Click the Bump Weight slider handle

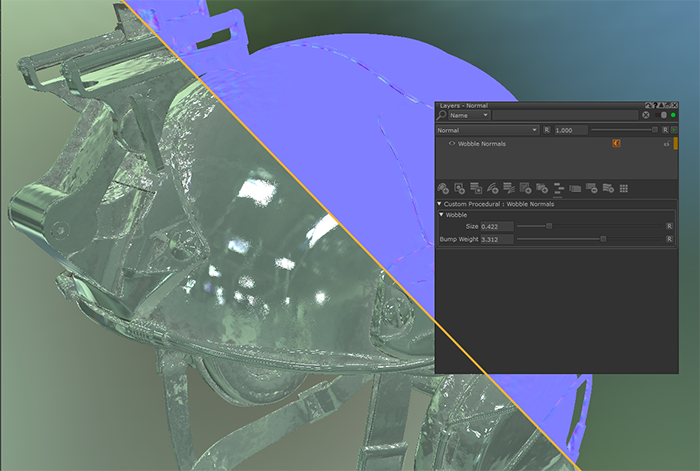(x=603, y=239)
